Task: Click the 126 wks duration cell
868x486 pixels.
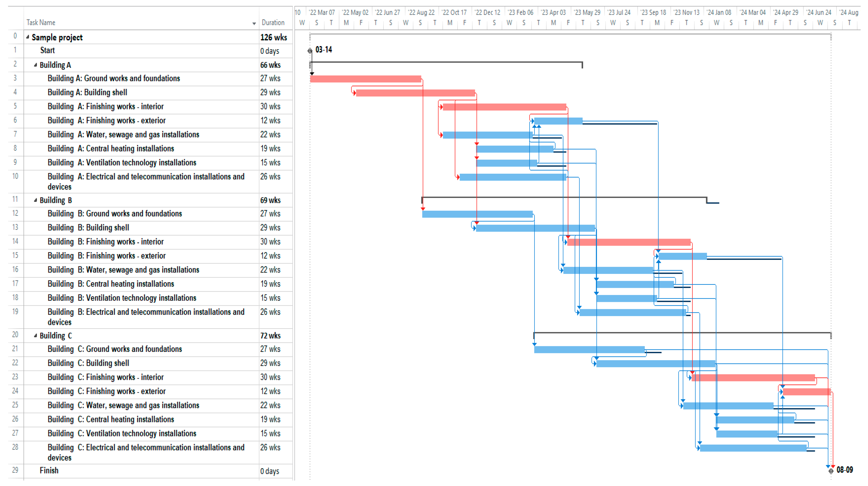Action: [274, 37]
